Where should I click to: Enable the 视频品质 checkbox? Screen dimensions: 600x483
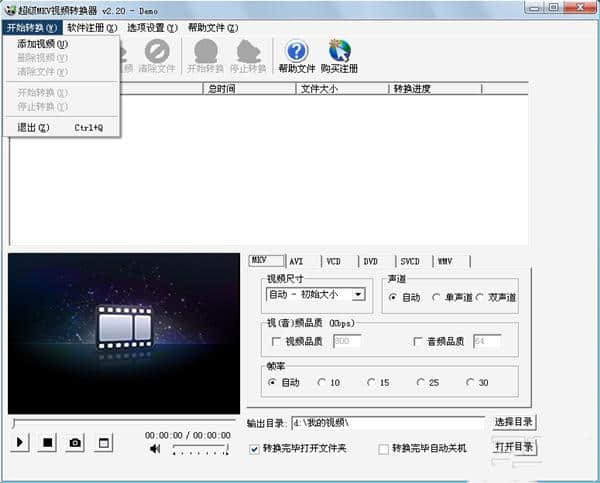coord(276,342)
